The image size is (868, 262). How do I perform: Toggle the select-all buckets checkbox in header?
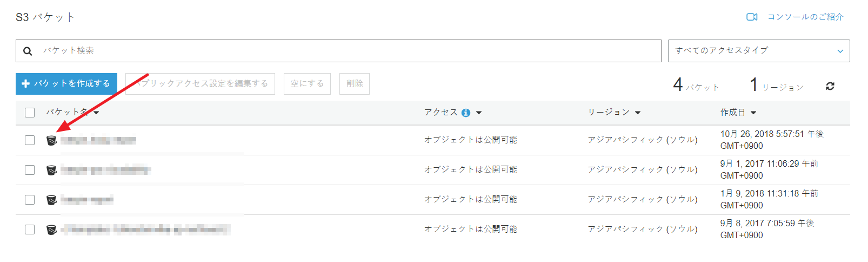click(x=30, y=113)
